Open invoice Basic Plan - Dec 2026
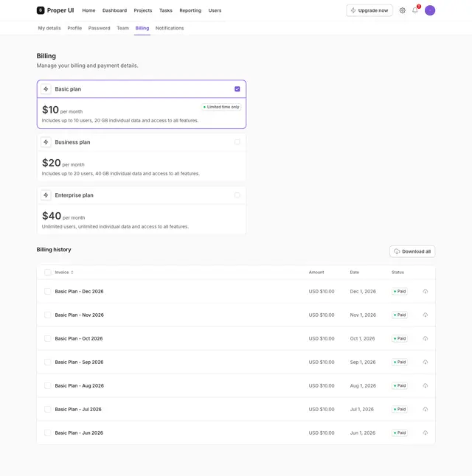 pyautogui.click(x=79, y=292)
